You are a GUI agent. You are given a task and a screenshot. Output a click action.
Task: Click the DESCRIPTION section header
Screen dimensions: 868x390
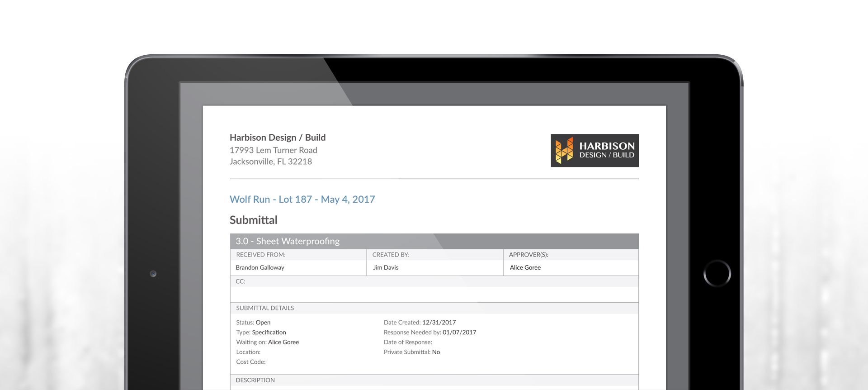pos(434,380)
